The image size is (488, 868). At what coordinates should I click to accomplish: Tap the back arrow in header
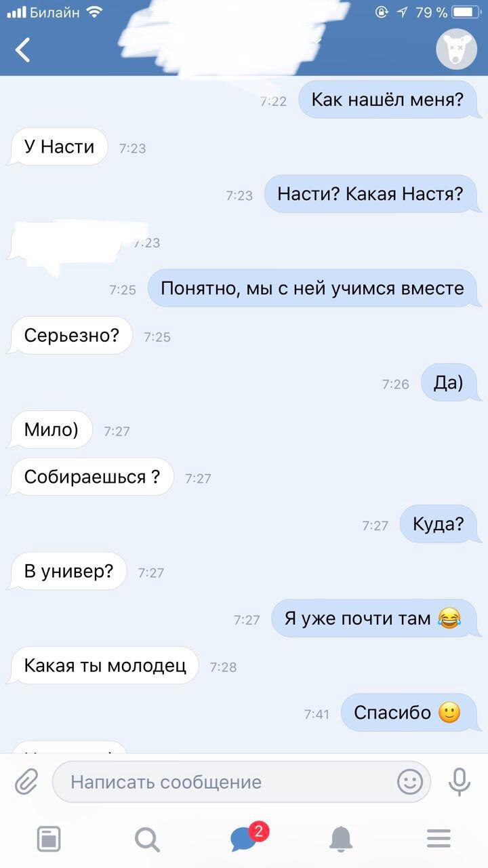pos(23,50)
